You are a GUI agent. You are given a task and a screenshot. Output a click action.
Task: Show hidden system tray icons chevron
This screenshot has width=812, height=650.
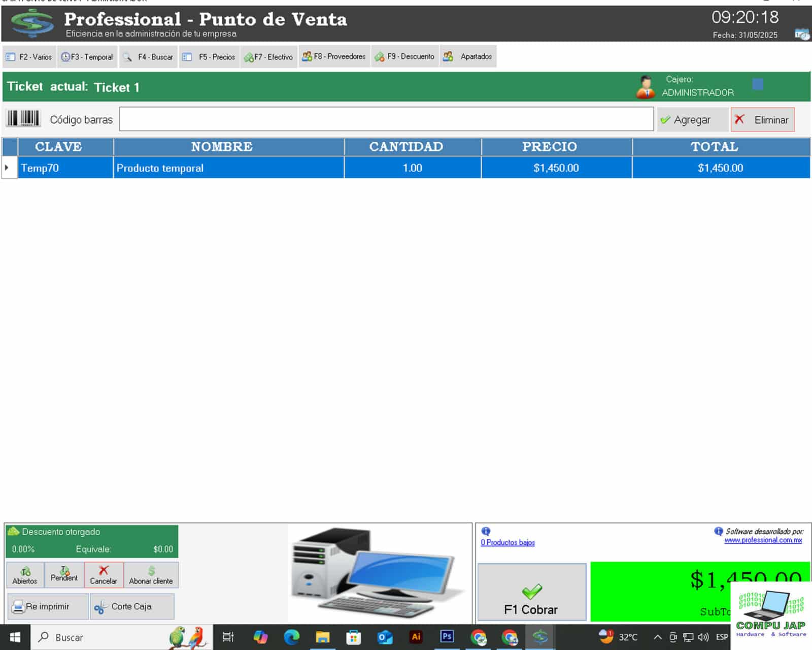pyautogui.click(x=657, y=637)
